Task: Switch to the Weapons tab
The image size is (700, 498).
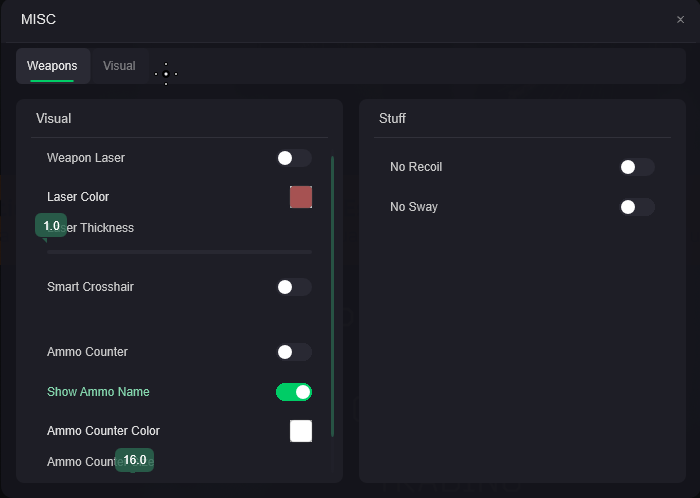Action: [x=52, y=66]
